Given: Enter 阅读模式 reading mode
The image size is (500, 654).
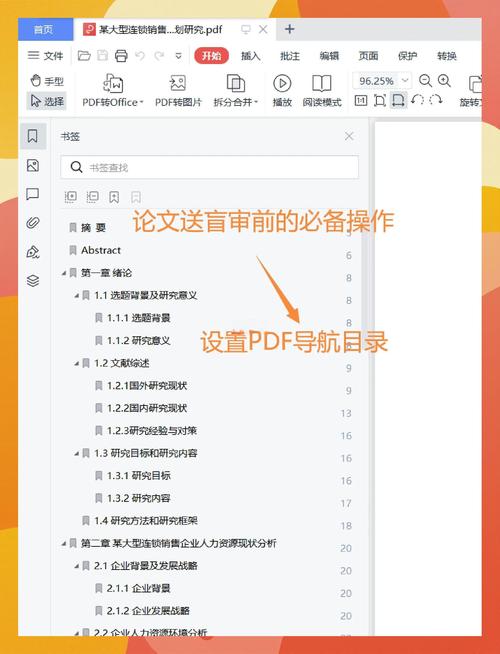Looking at the screenshot, I should [x=322, y=90].
